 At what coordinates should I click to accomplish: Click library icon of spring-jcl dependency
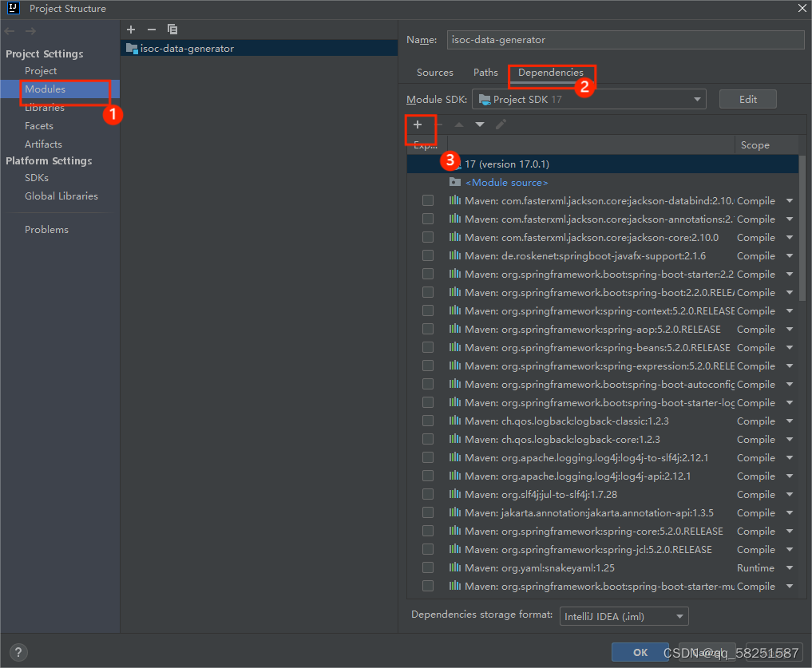pyautogui.click(x=454, y=549)
